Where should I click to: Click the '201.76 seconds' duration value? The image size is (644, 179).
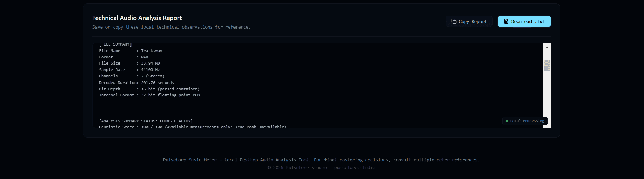pos(157,83)
